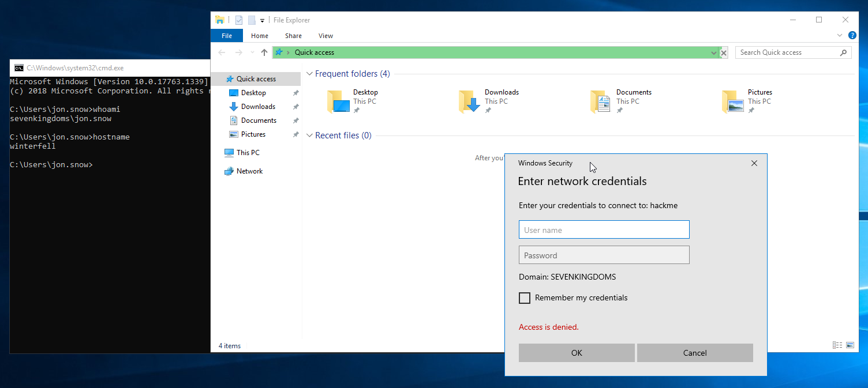Viewport: 868px width, 388px height.
Task: Maximize the File Explorer window
Action: (819, 20)
